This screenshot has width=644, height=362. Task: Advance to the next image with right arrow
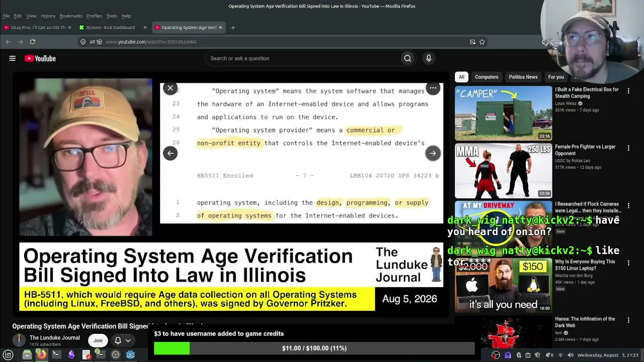[433, 153]
